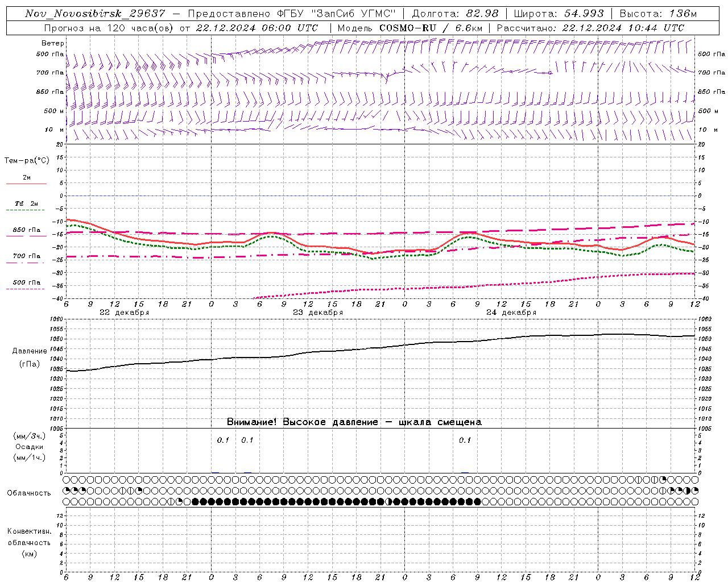This screenshot has height=582, width=728.
Task: Click warning 'Внимание! Высокое давление – шкала смещена'
Action: pyautogui.click(x=354, y=422)
